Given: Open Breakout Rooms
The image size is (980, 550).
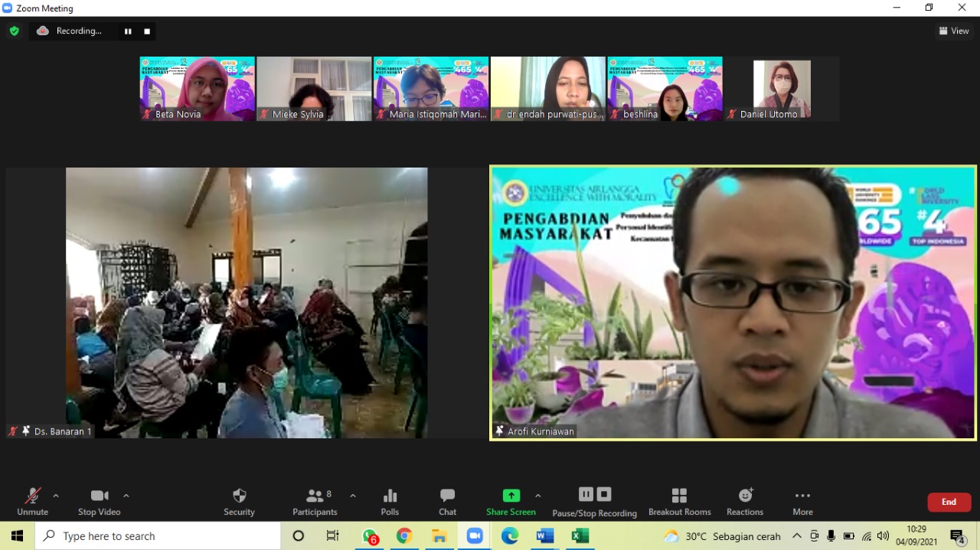Looking at the screenshot, I should tap(679, 496).
